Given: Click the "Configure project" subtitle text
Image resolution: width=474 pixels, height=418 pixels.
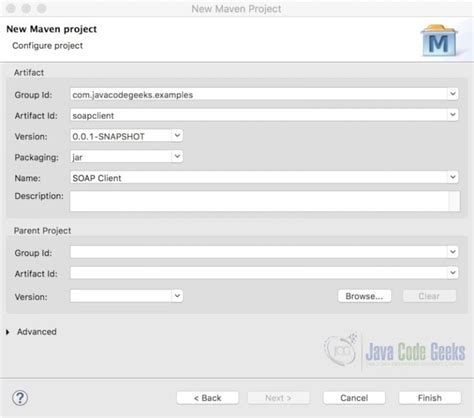Looking at the screenshot, I should pos(47,45).
